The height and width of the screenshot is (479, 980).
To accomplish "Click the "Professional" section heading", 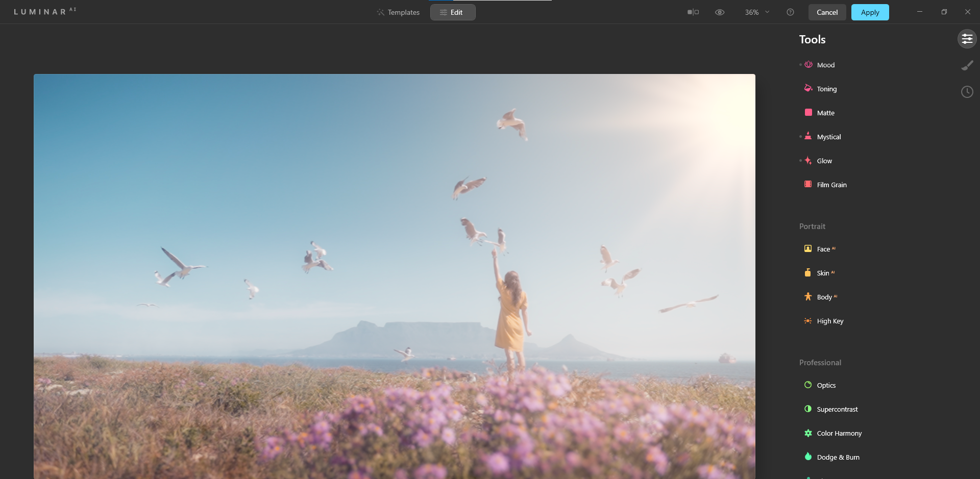I will pos(820,362).
